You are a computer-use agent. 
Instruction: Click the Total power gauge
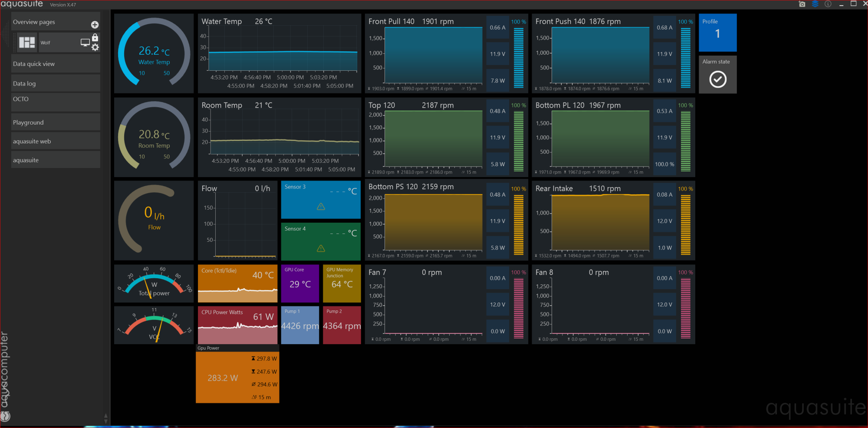(154, 283)
